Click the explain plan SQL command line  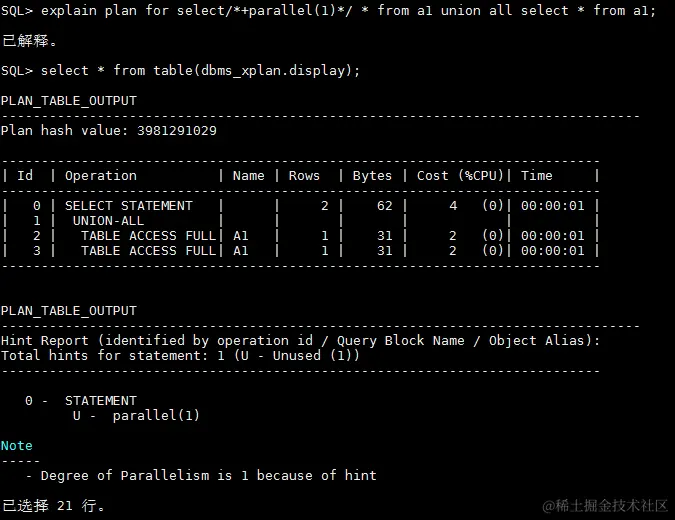click(x=328, y=10)
